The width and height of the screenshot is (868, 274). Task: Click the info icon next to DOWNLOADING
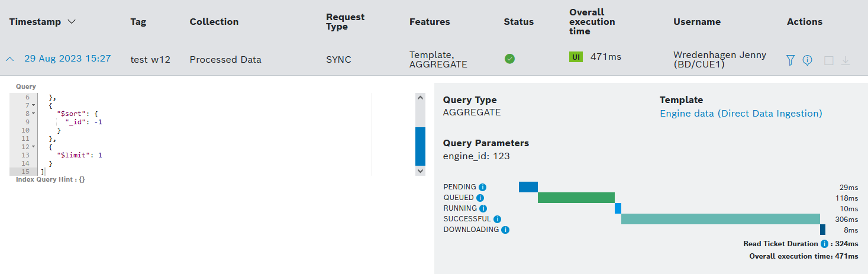tap(505, 230)
